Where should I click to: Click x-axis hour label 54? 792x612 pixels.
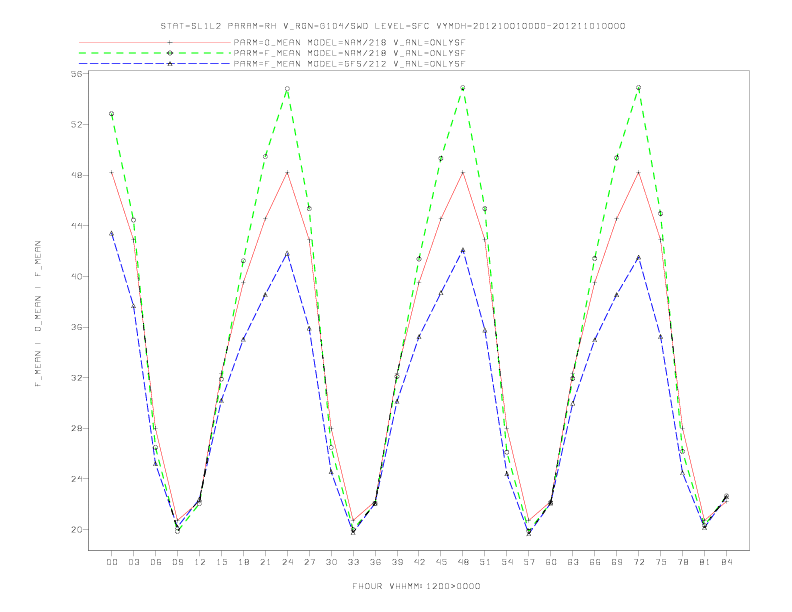507,562
